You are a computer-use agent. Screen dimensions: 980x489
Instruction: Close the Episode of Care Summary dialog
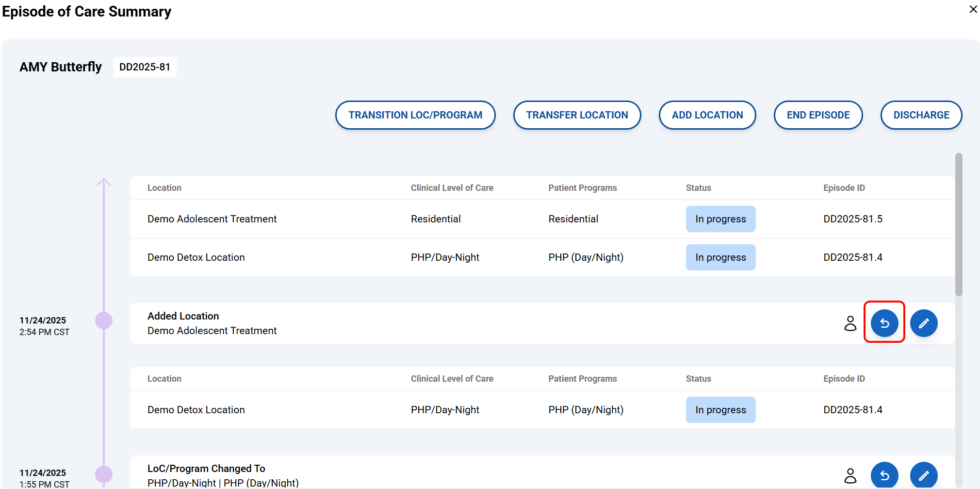(973, 9)
